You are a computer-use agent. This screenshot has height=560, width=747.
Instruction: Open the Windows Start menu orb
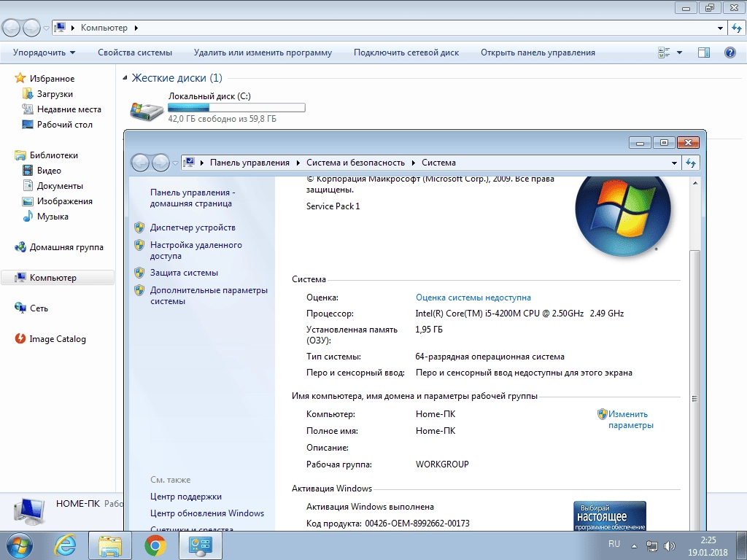[x=19, y=545]
